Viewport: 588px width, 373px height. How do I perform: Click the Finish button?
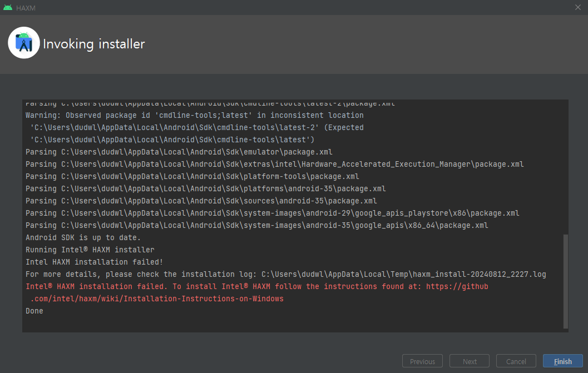point(562,361)
